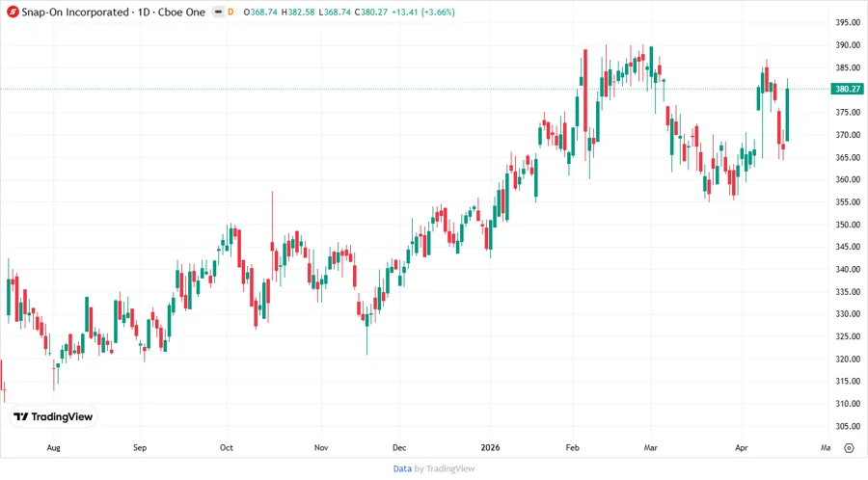Click the 320.00 price axis label
This screenshot has width=868, height=480.
click(848, 359)
